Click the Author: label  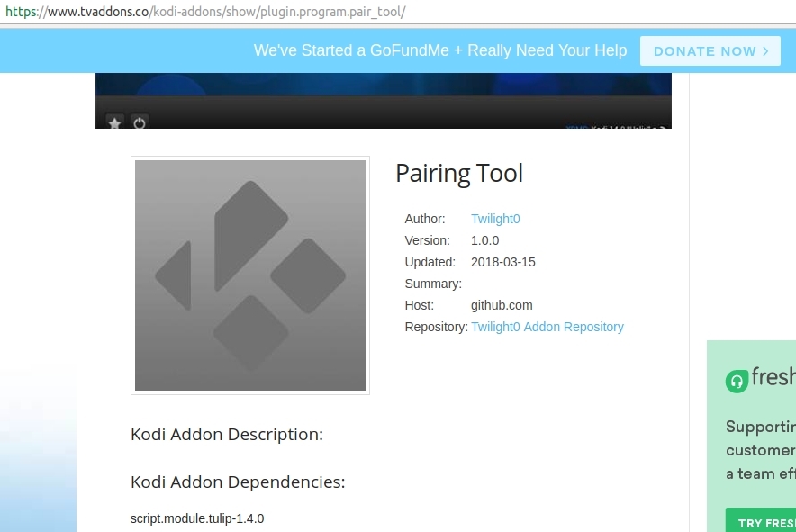(x=425, y=219)
